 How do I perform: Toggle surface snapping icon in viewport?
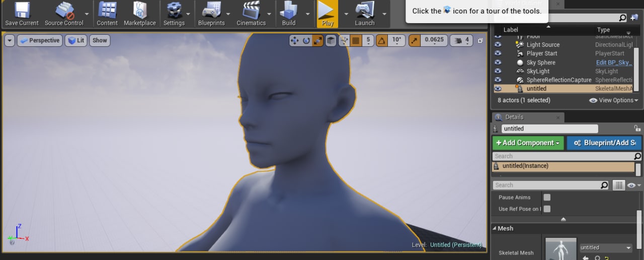coord(344,40)
